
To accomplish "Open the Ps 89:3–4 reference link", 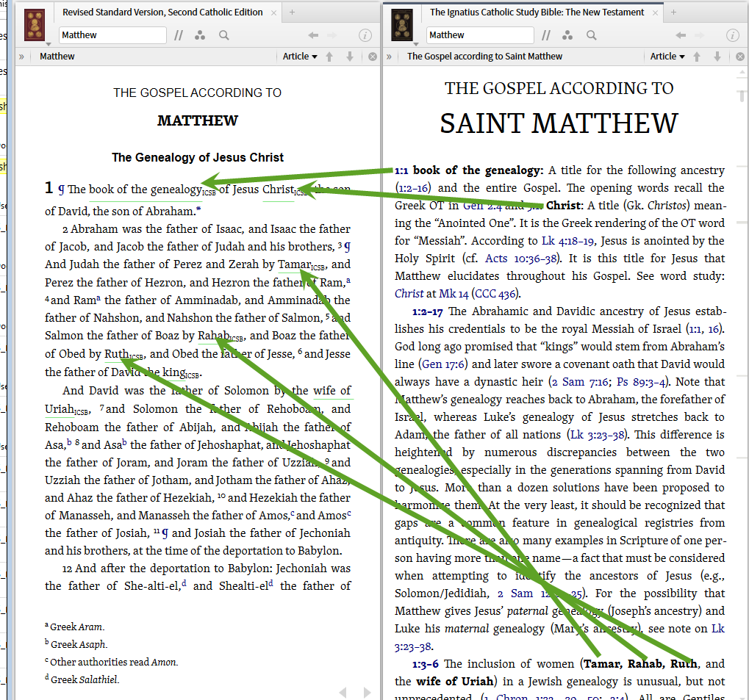I will coord(640,382).
